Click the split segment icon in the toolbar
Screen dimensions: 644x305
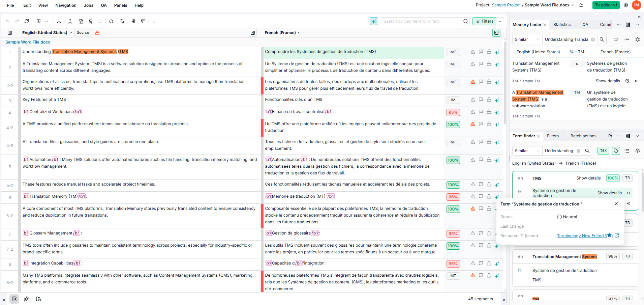coord(59,21)
